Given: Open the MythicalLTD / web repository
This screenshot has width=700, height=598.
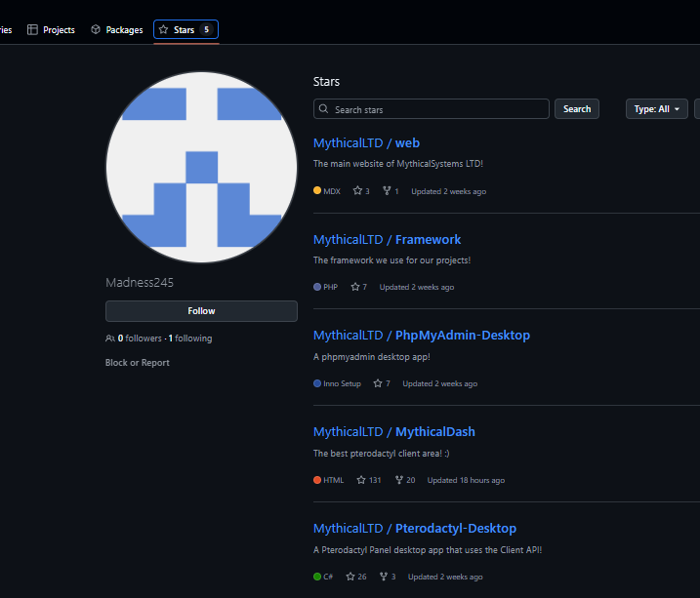Looking at the screenshot, I should (x=366, y=143).
